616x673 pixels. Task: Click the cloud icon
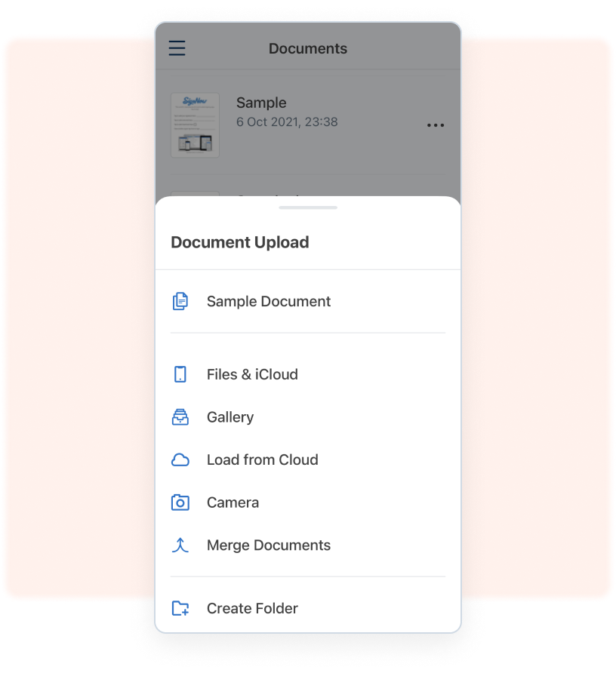[180, 460]
